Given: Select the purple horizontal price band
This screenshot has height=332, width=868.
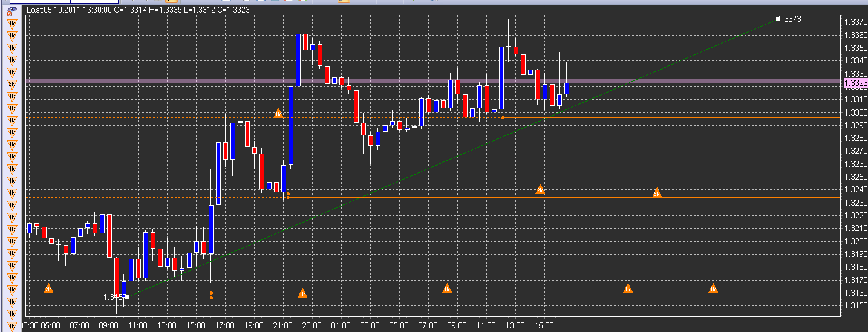Looking at the screenshot, I should pyautogui.click(x=433, y=80).
